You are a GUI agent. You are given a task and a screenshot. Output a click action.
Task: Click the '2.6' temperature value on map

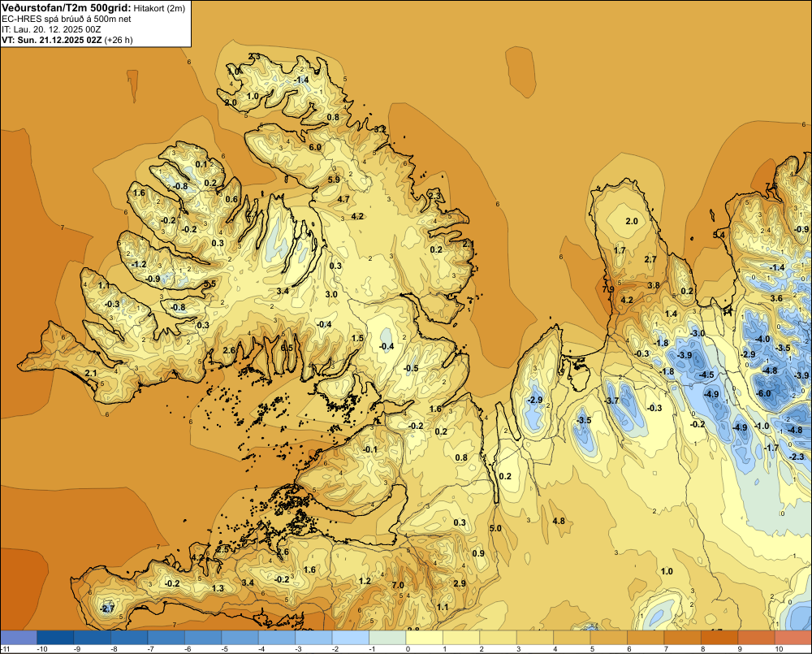tap(229, 351)
